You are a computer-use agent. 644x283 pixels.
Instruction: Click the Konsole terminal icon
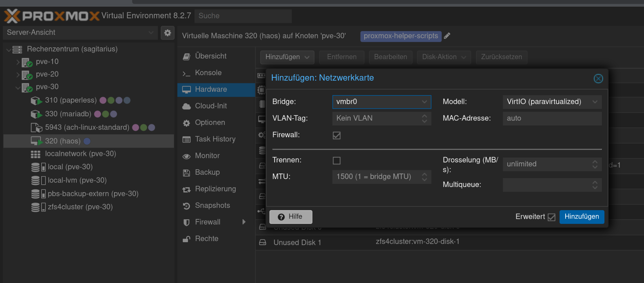pos(186,73)
